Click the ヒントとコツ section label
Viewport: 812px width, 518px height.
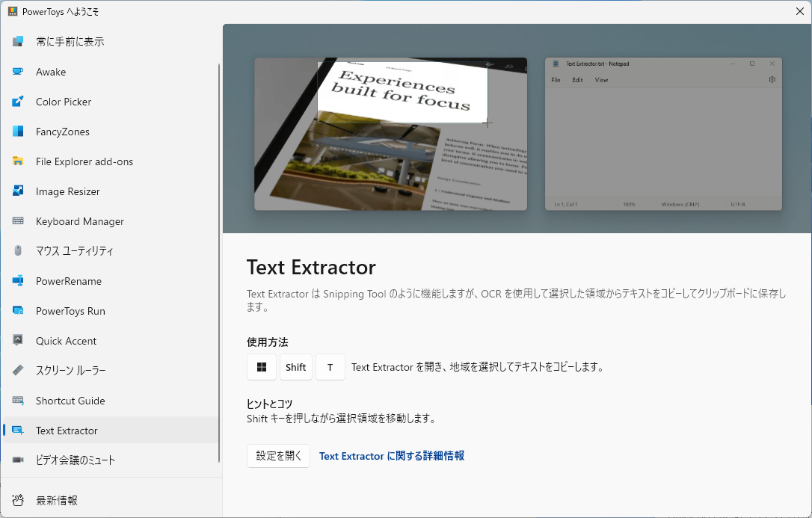point(269,404)
